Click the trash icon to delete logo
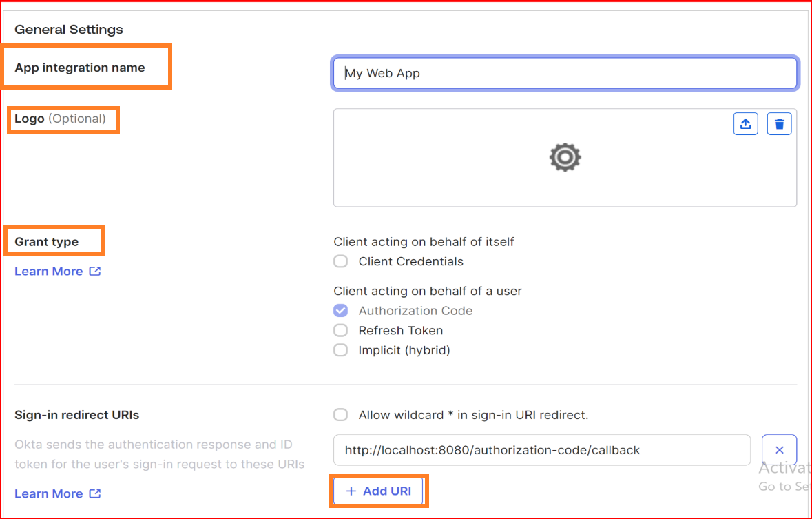Image resolution: width=812 pixels, height=519 pixels. pos(780,124)
